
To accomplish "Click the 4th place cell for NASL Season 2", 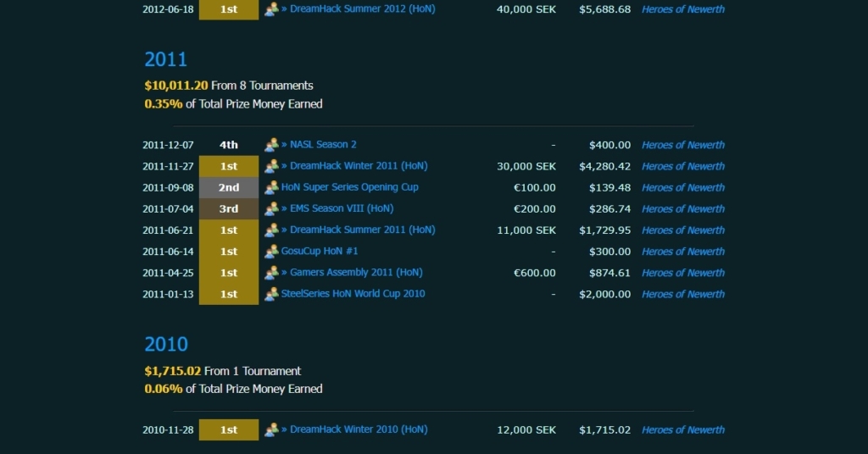I will coord(229,145).
